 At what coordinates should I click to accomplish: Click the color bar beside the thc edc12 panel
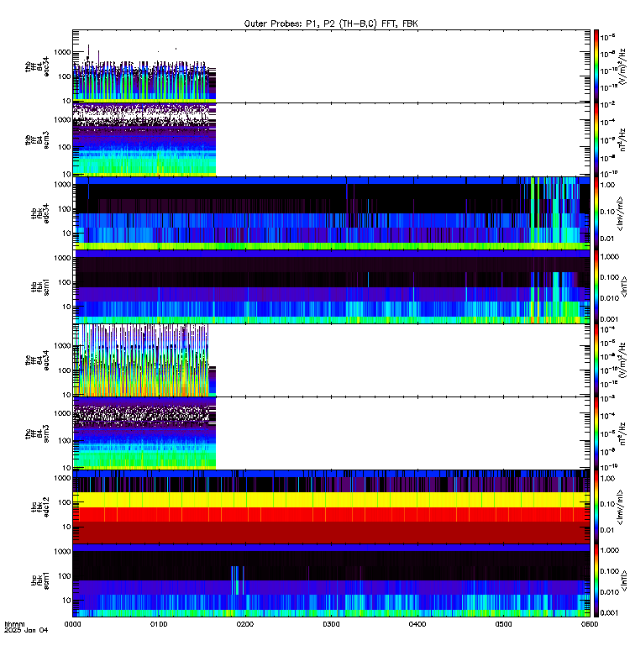click(596, 507)
